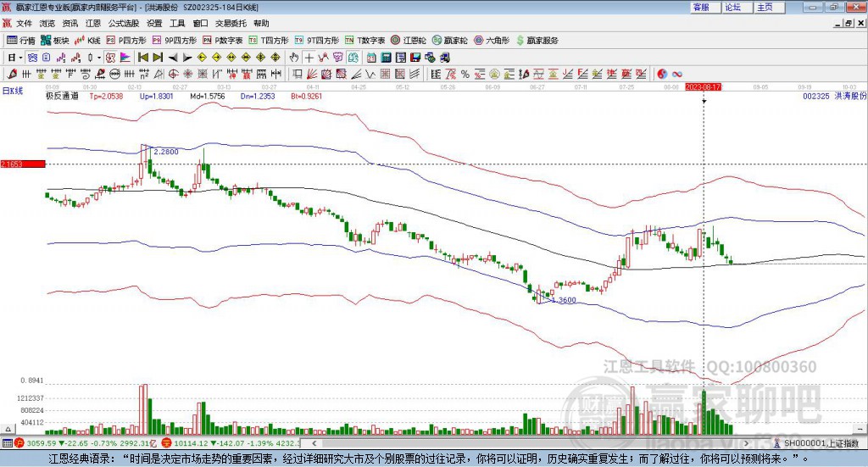Click the Up=1.8301 indicator value
The height and width of the screenshot is (467, 868).
coord(157,97)
